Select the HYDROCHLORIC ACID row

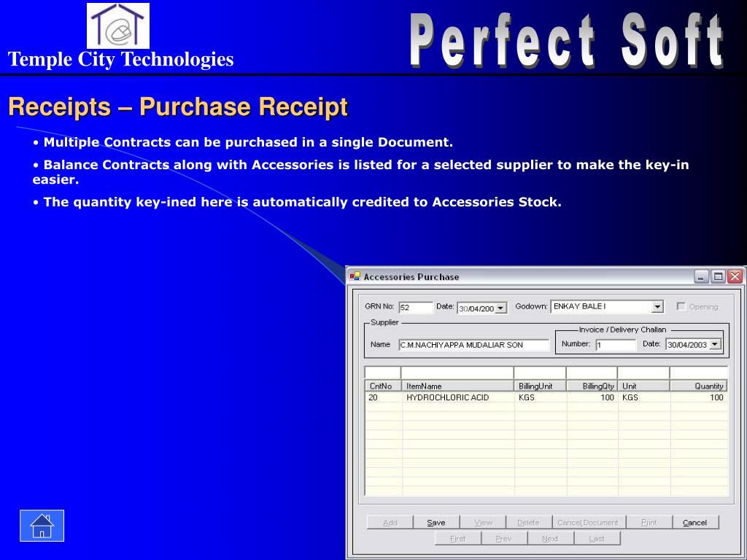546,397
